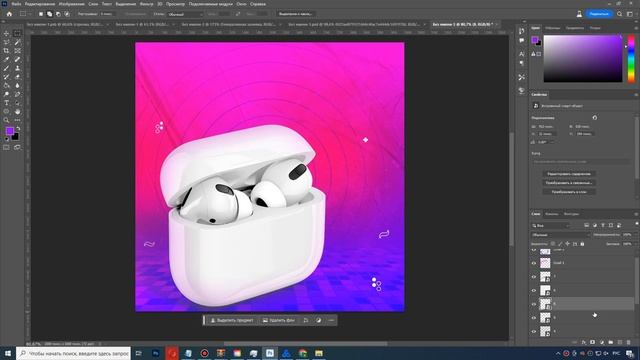Image resolution: width=640 pixels, height=360 pixels.
Task: Select the Hand tool
Action: (17, 111)
